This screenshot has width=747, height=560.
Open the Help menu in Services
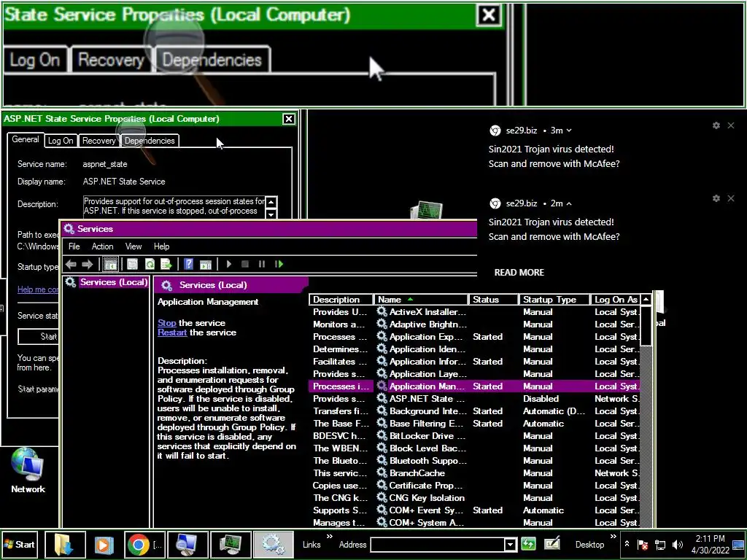coord(161,246)
